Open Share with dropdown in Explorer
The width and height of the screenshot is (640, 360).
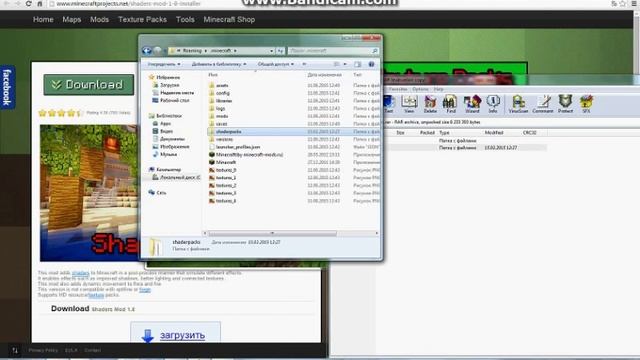coord(276,64)
